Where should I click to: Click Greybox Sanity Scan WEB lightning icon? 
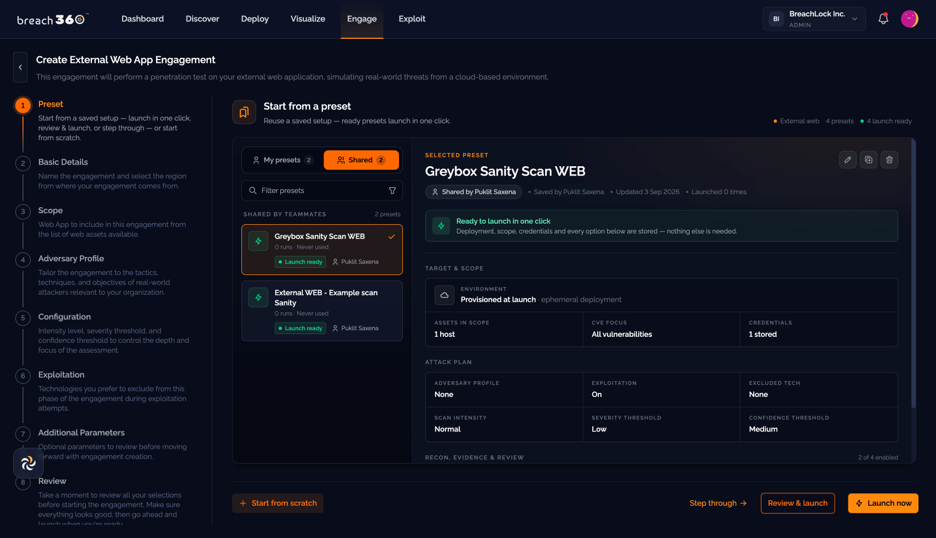pyautogui.click(x=258, y=241)
